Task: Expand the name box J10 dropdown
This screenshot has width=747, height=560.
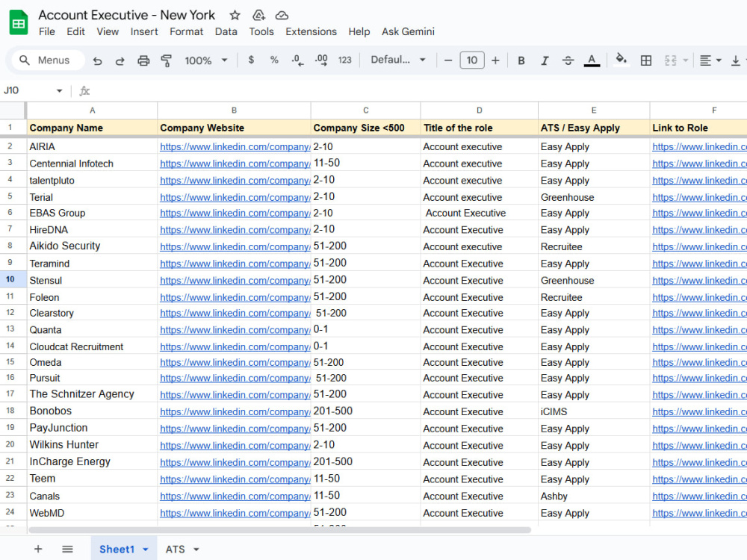Action: (59, 90)
